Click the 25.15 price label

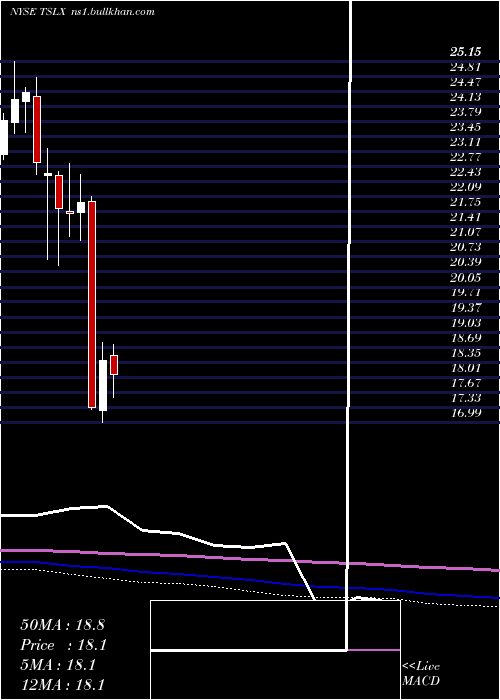465,52
